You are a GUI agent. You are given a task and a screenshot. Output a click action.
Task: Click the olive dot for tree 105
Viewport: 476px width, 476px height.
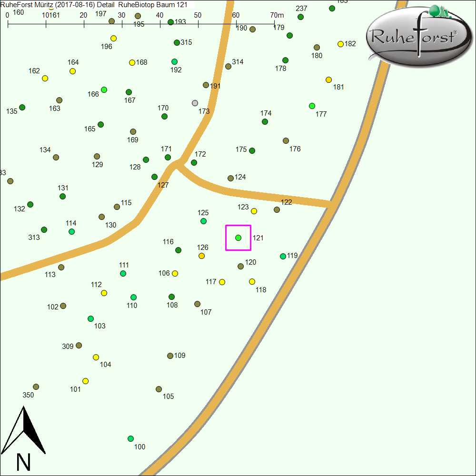[x=159, y=389]
